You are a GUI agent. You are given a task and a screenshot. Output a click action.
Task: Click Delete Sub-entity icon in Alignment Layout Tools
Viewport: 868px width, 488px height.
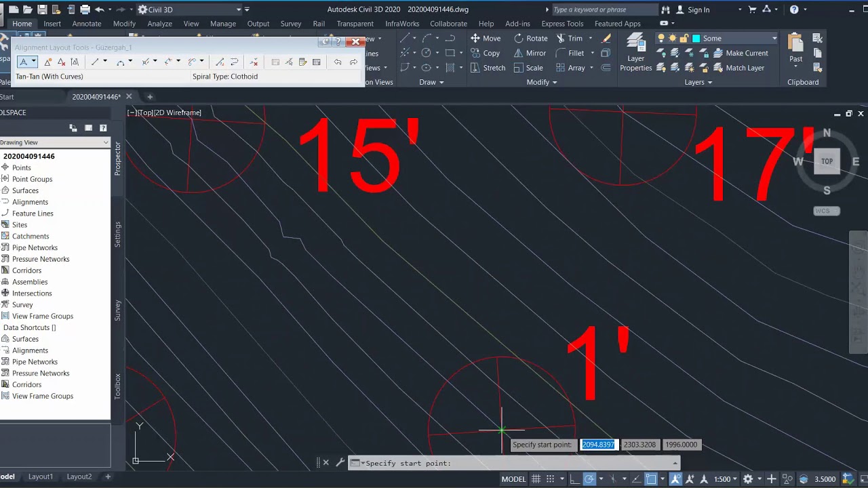tap(254, 62)
